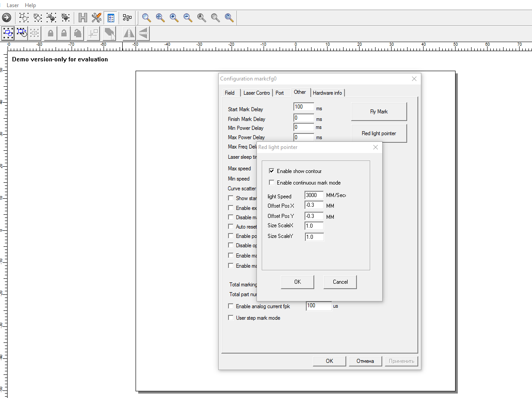Image resolution: width=532 pixels, height=398 pixels.
Task: Click the highlighted object list toolbar icon
Action: (111, 18)
